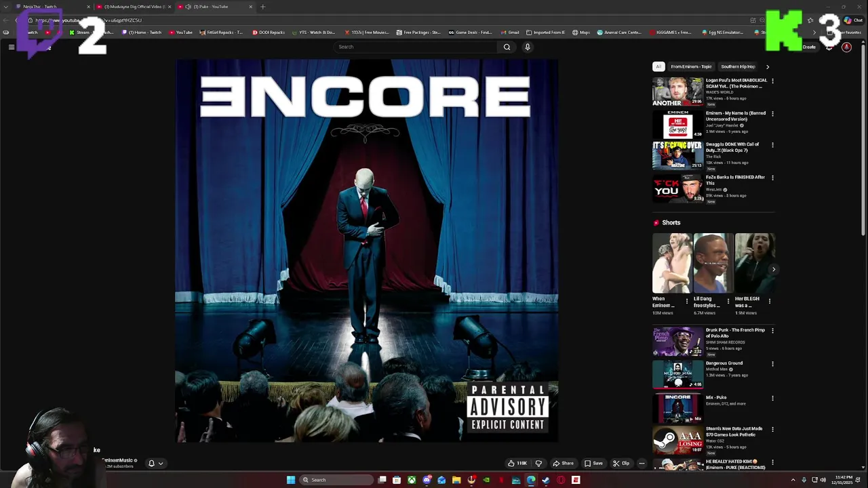Open options for the 'When Eminem' short
Image resolution: width=868 pixels, height=488 pixels.
pyautogui.click(x=687, y=301)
